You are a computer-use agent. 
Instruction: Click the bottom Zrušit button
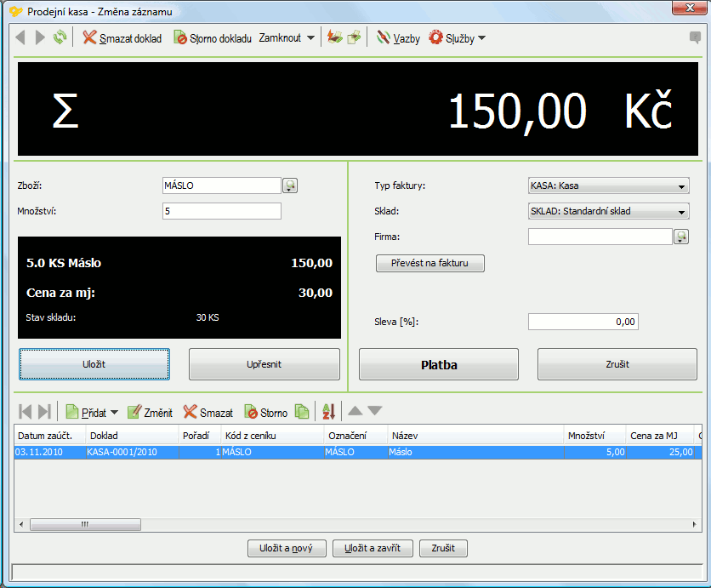pos(443,548)
